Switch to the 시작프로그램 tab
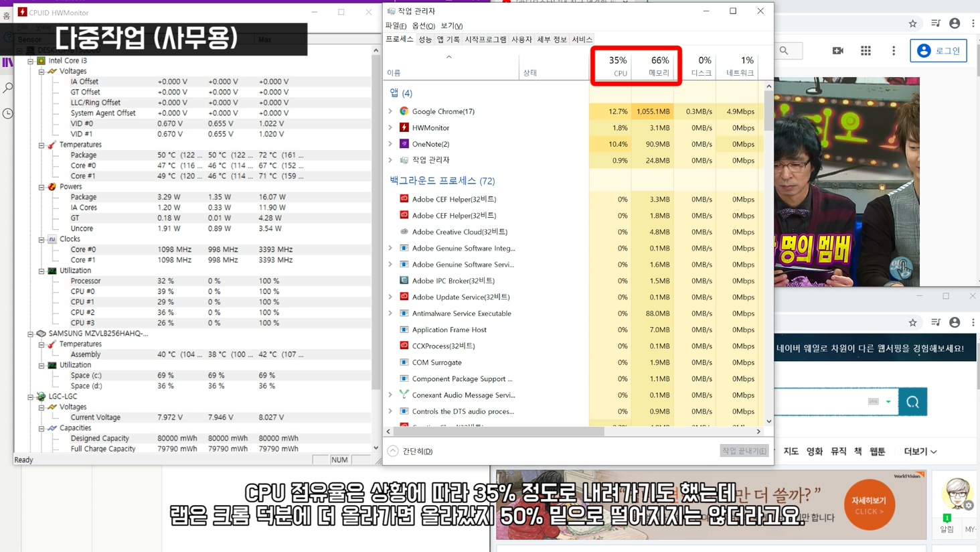The image size is (980, 552). 485,40
